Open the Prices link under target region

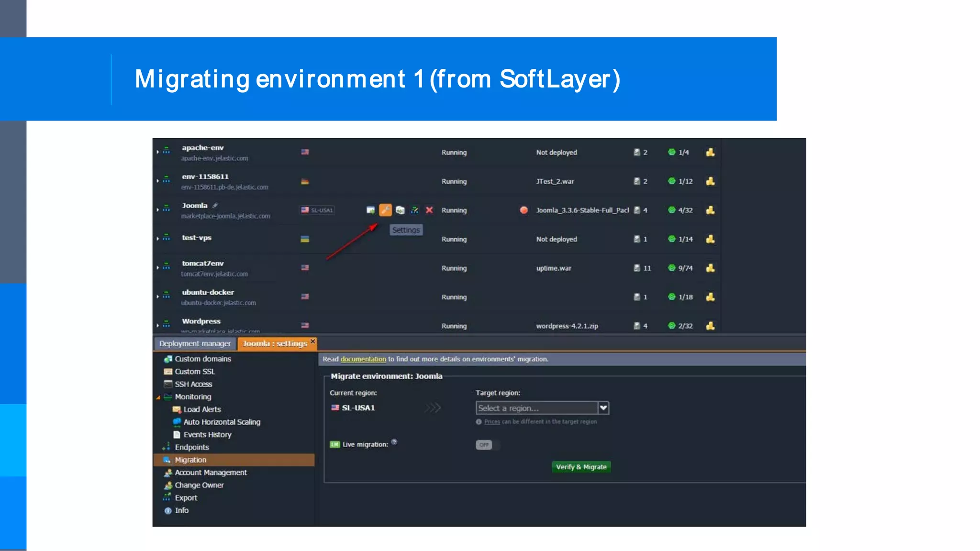tap(492, 422)
